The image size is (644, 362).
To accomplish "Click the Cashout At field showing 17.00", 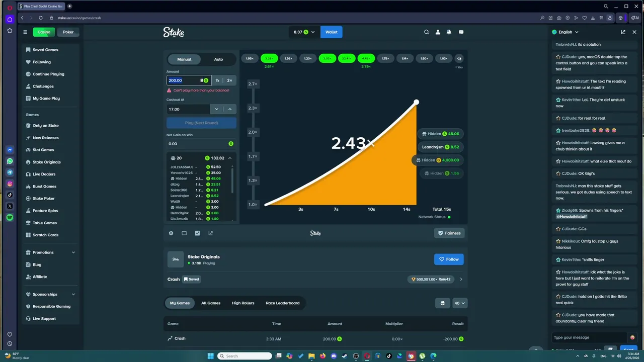I will click(x=188, y=109).
